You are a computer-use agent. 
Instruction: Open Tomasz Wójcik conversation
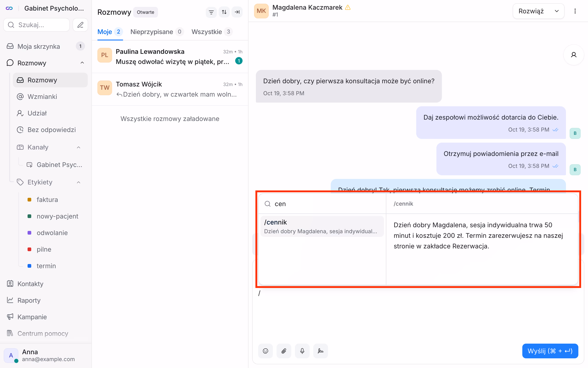pyautogui.click(x=170, y=89)
